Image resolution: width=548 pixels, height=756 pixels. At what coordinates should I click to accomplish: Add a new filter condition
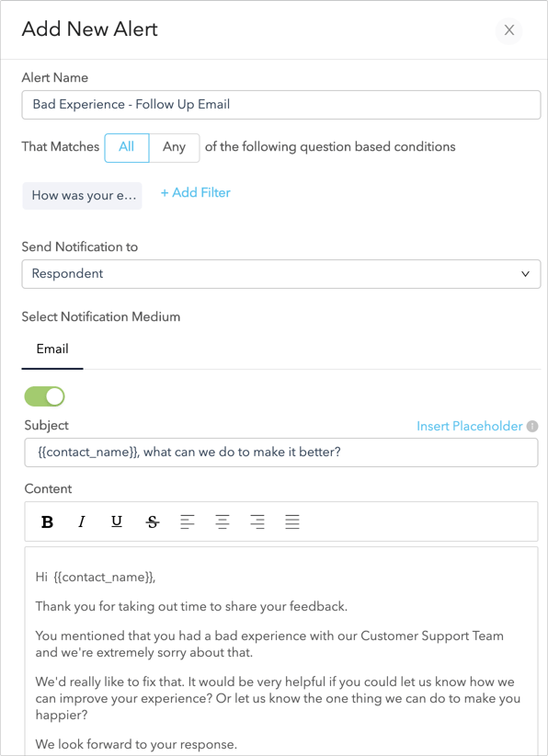pos(195,192)
